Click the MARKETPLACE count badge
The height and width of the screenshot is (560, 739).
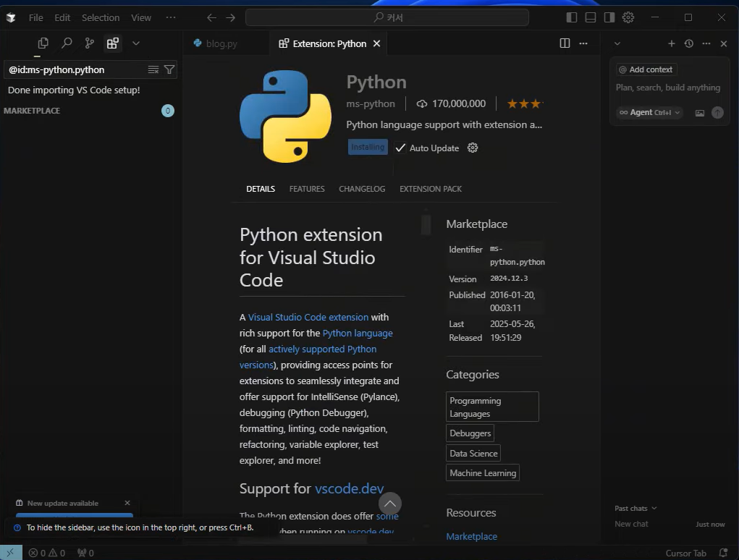[168, 111]
